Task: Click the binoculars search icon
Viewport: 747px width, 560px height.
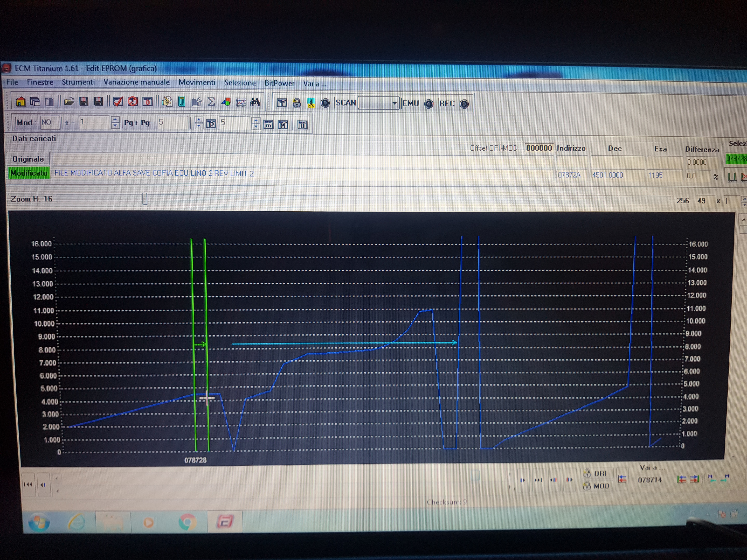Action: [x=255, y=102]
